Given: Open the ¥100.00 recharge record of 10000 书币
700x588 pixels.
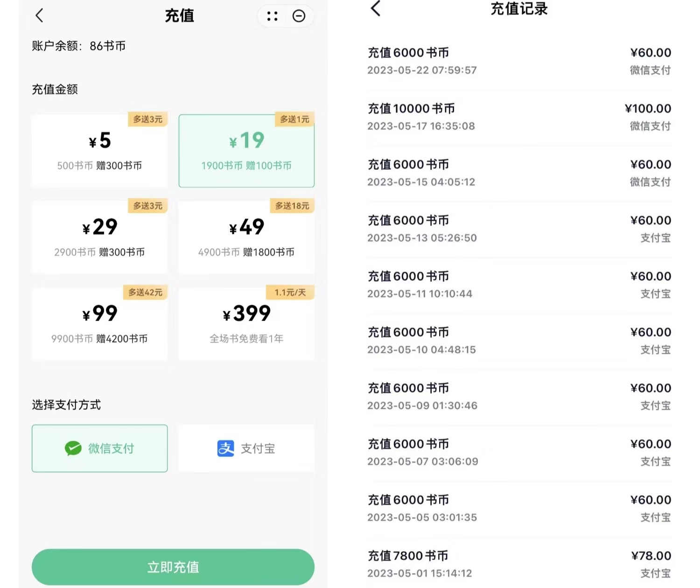Looking at the screenshot, I should click(x=519, y=117).
